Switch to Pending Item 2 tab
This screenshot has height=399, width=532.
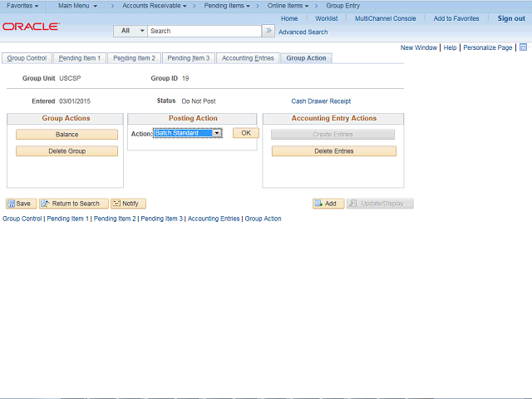coord(134,58)
